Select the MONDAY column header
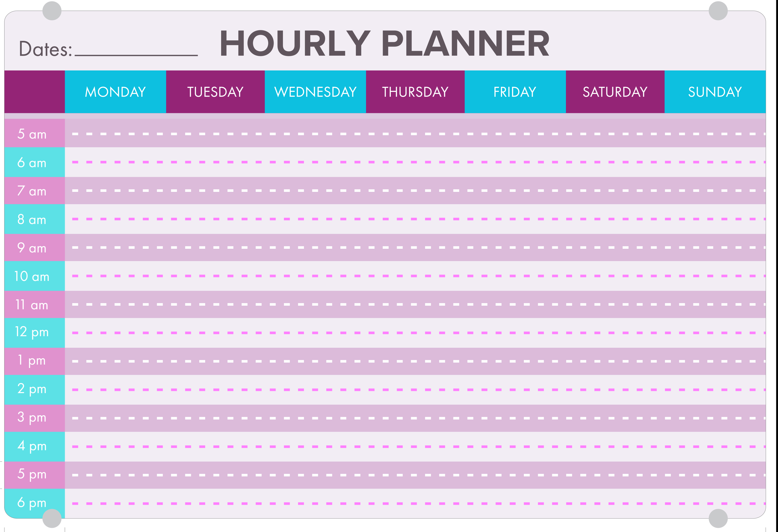 [x=116, y=92]
